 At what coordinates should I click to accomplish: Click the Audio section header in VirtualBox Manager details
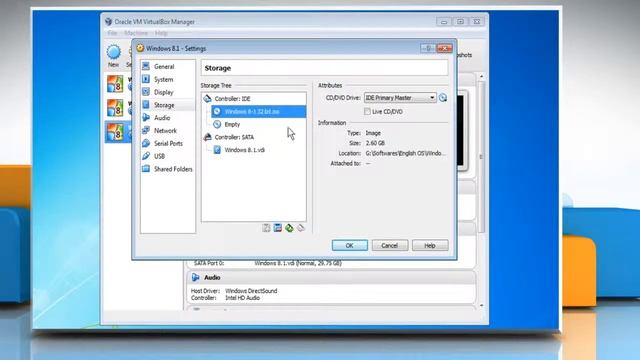click(212, 278)
